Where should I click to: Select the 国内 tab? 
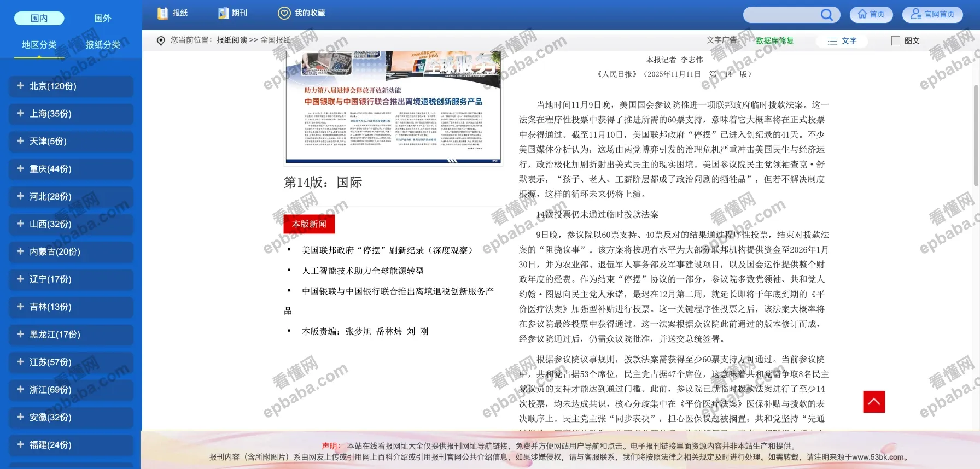39,18
